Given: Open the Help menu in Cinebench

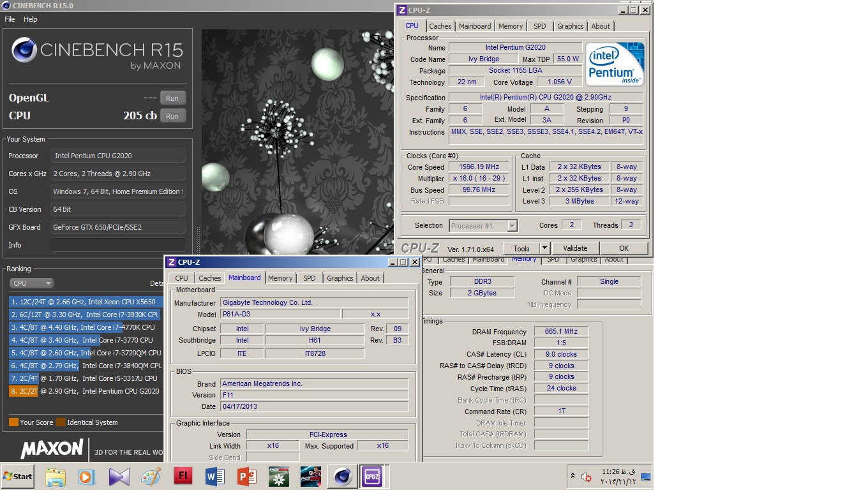Looking at the screenshot, I should click(x=31, y=19).
